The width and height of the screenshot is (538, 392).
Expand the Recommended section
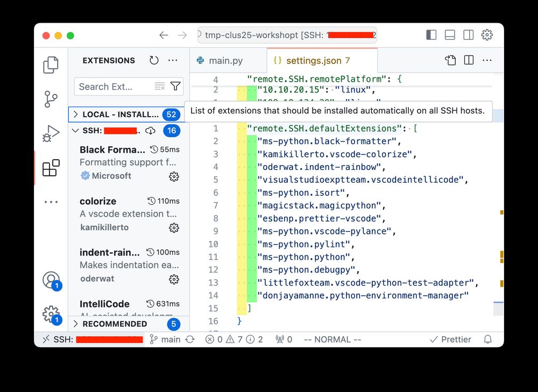(129, 324)
